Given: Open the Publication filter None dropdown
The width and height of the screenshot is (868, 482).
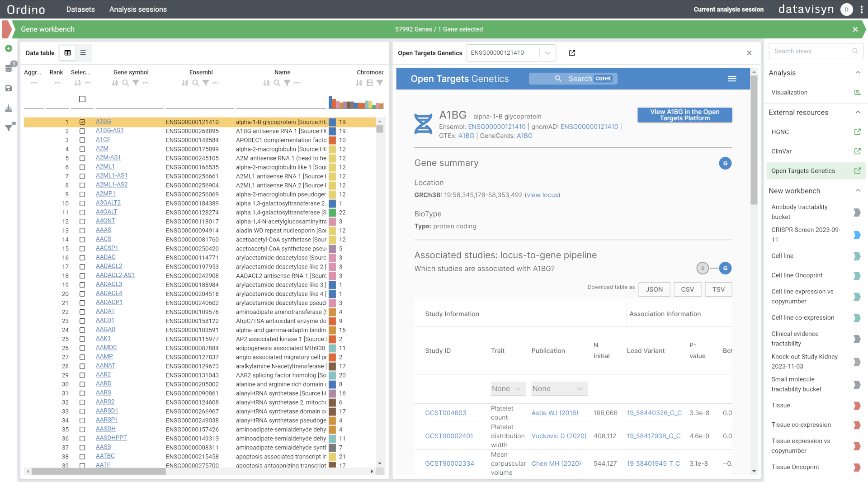Looking at the screenshot, I should [559, 389].
